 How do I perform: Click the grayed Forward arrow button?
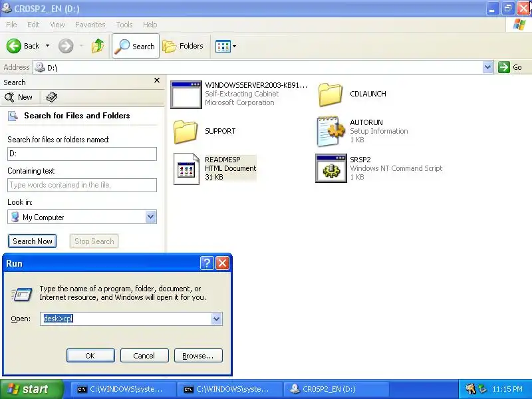tap(66, 46)
